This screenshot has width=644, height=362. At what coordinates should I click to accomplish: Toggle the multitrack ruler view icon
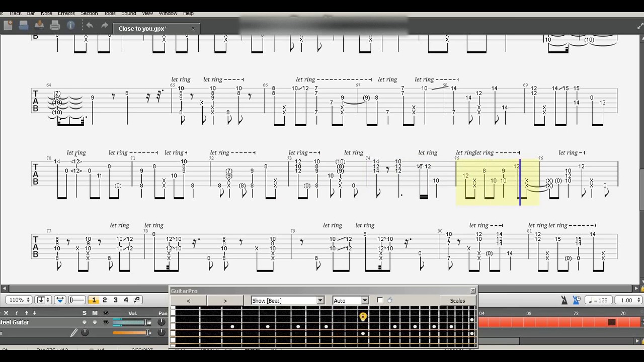point(77,300)
